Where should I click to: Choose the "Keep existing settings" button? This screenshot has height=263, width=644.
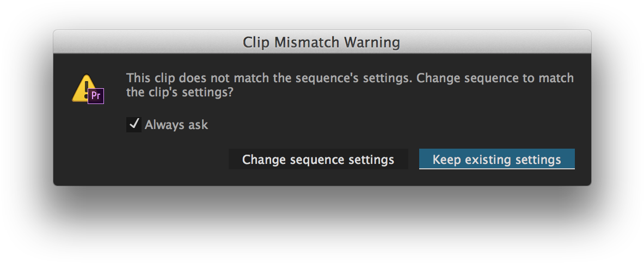point(496,160)
